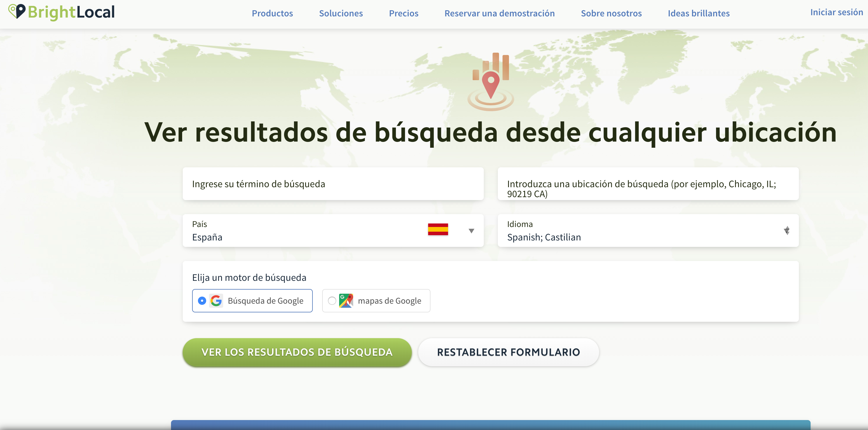
Task: Open Reservar una demostración
Action: coord(499,13)
